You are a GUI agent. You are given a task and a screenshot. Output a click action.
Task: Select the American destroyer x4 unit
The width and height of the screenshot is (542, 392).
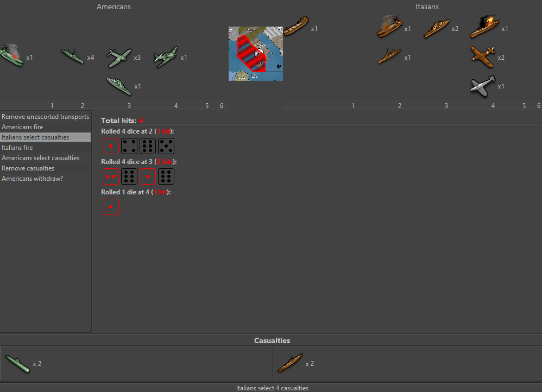pos(72,56)
